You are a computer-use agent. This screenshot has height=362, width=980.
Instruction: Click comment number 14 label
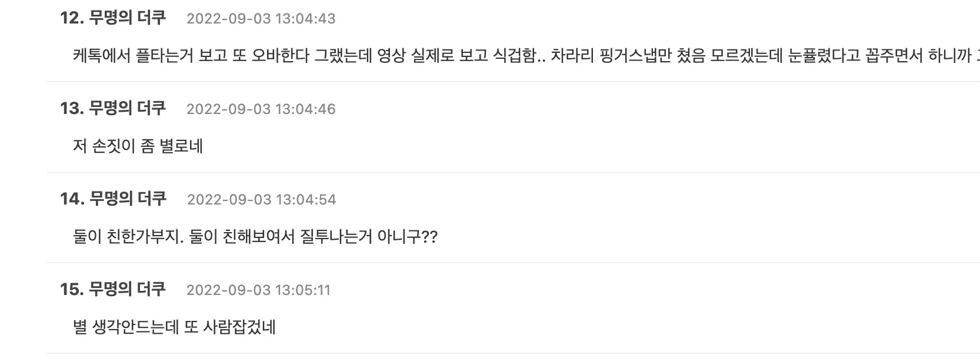[x=72, y=199]
